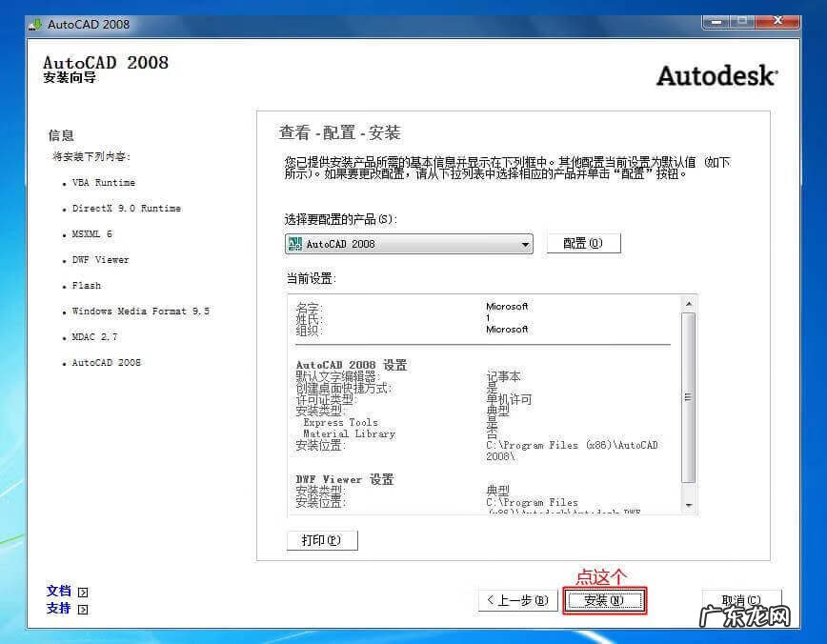Start installation with 安装(N) button
This screenshot has height=644, width=827.
[x=604, y=600]
